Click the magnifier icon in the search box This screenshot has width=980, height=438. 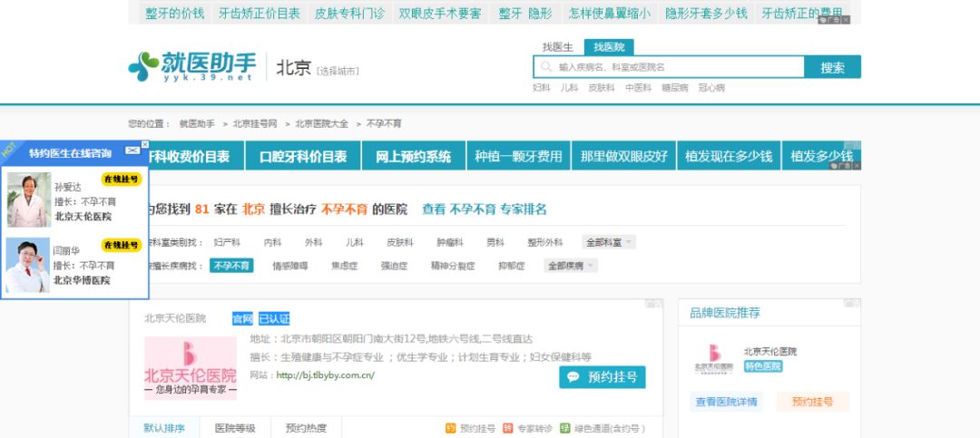click(x=546, y=67)
